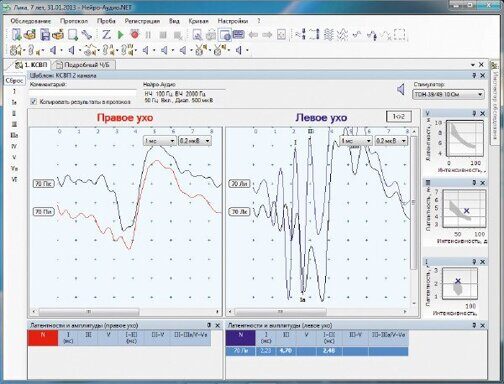Switch to the Подробный Ч/Б tab
This screenshot has width=504, height=384.
tap(85, 65)
